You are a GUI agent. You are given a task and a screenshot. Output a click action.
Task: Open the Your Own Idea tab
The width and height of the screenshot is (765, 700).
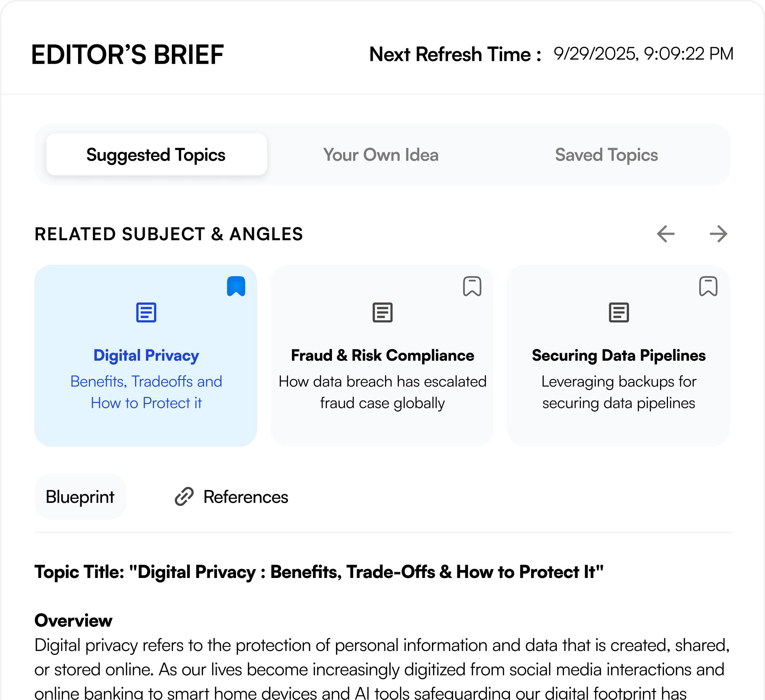(x=381, y=155)
